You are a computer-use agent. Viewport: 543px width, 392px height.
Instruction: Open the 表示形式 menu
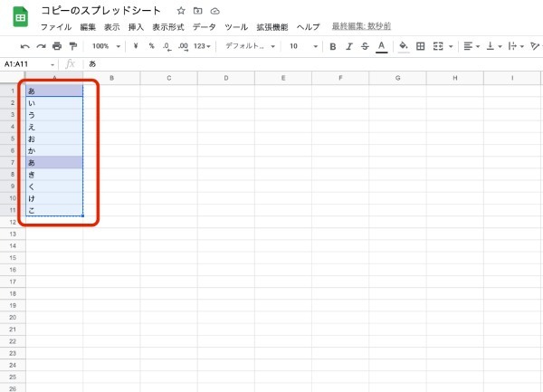(168, 27)
